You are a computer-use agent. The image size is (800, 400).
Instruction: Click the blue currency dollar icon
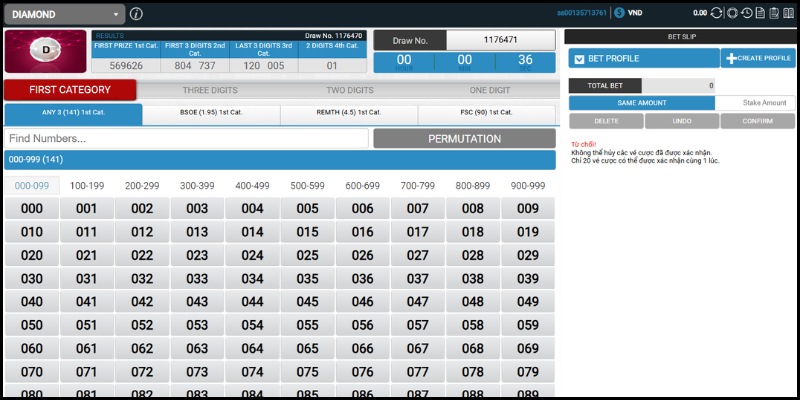click(619, 13)
